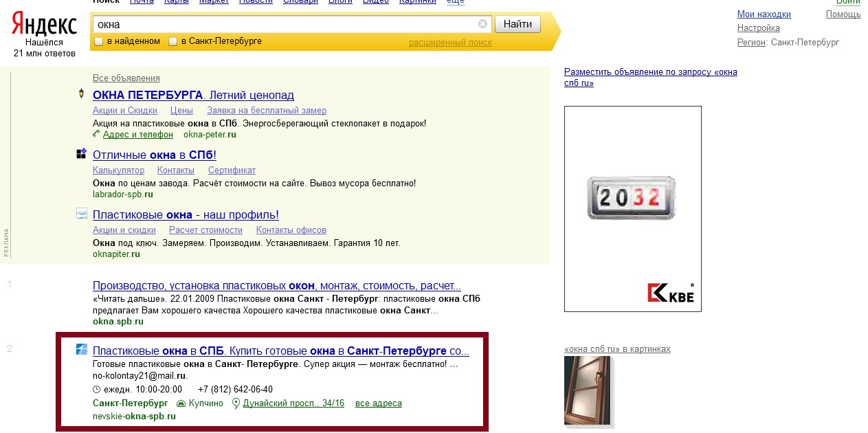Viewport: 868px width, 433px height.
Task: Open Заявка на бесплатный замер sitelink
Action: point(267,111)
